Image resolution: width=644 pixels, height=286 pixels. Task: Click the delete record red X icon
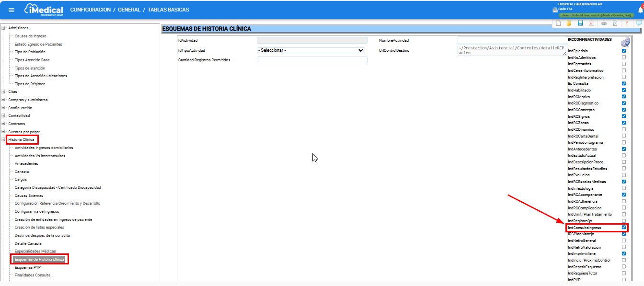(x=591, y=23)
